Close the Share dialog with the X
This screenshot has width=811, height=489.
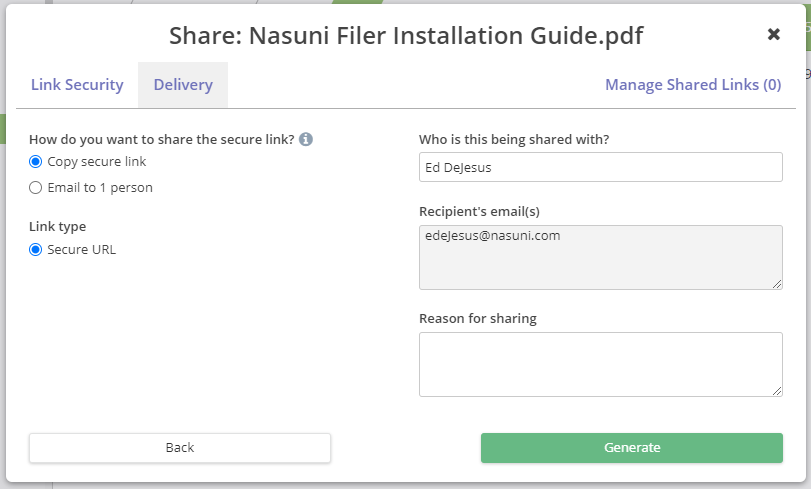click(x=773, y=35)
